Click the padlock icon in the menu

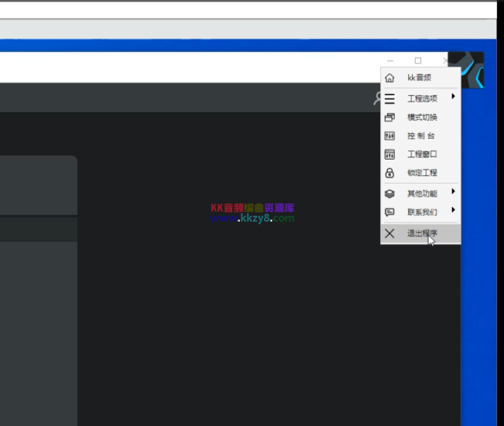(x=389, y=173)
